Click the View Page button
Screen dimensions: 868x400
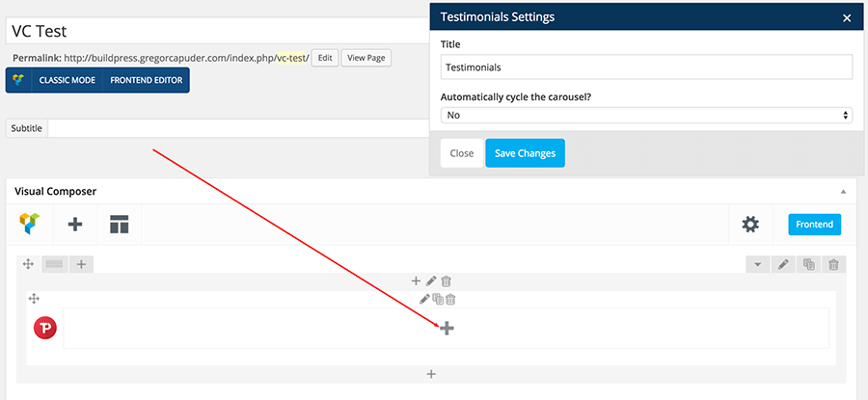click(x=366, y=58)
